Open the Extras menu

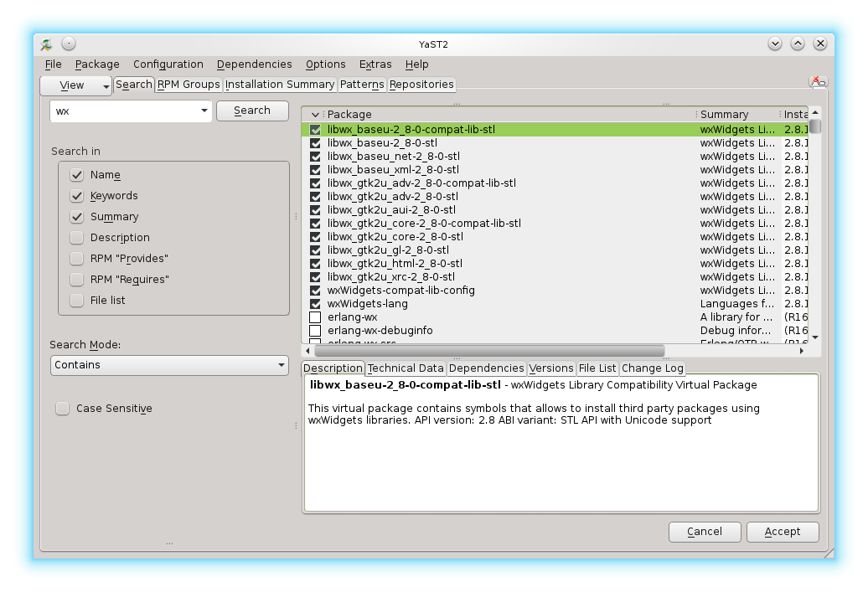[375, 64]
